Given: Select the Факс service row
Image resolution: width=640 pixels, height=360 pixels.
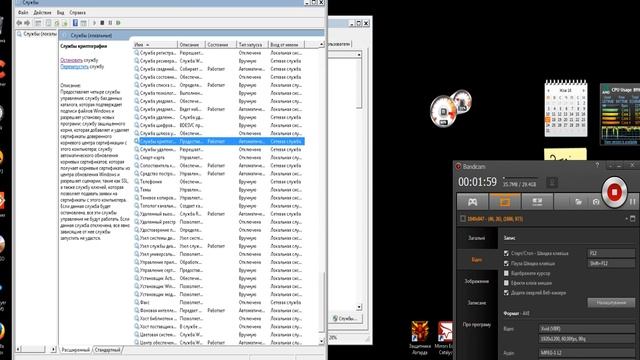Looking at the screenshot, I should point(219,302).
